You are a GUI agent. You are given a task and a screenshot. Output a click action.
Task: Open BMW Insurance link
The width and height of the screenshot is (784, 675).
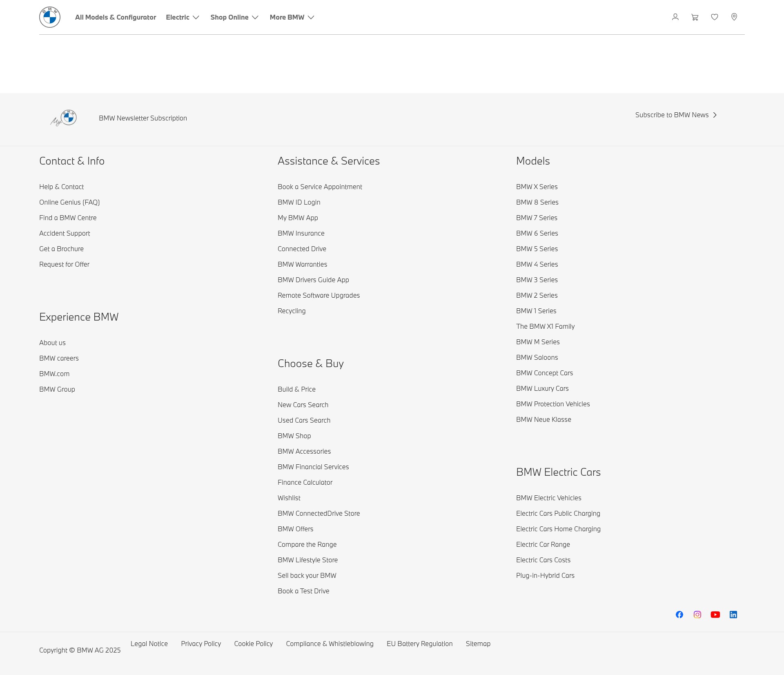click(301, 233)
